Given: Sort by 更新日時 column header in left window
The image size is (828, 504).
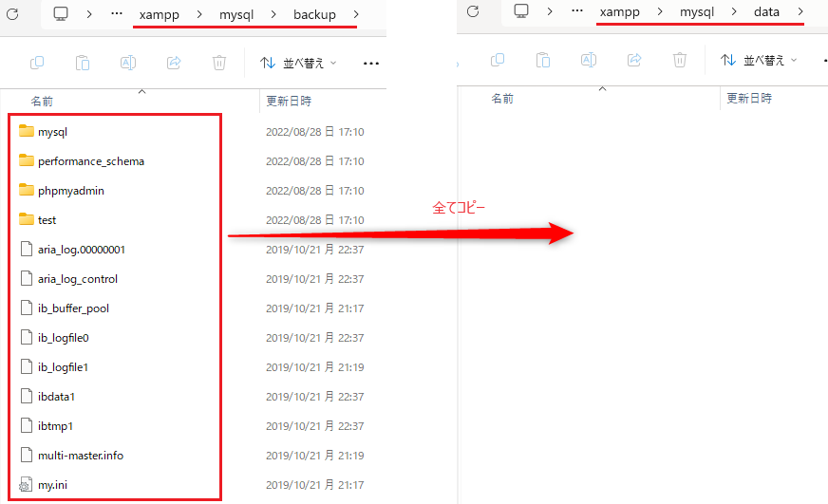Looking at the screenshot, I should pos(289,100).
